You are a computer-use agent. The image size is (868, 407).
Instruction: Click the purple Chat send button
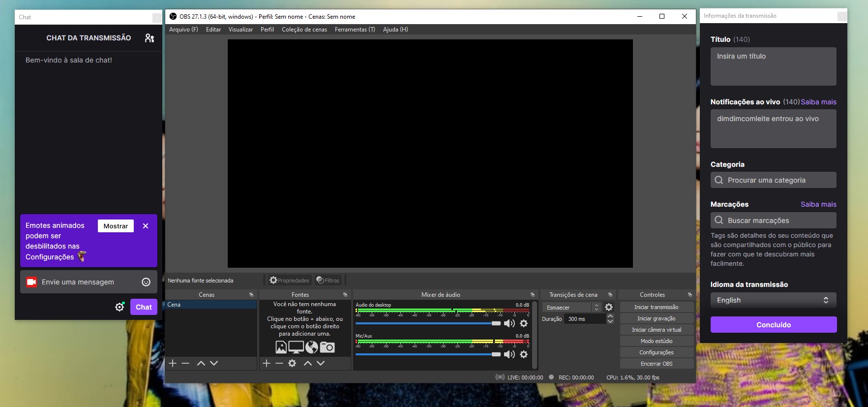[x=144, y=307]
